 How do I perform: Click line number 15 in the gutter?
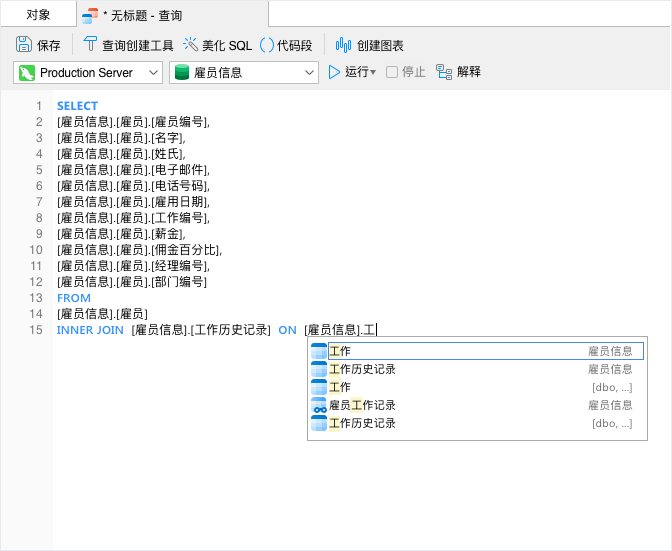click(x=36, y=330)
